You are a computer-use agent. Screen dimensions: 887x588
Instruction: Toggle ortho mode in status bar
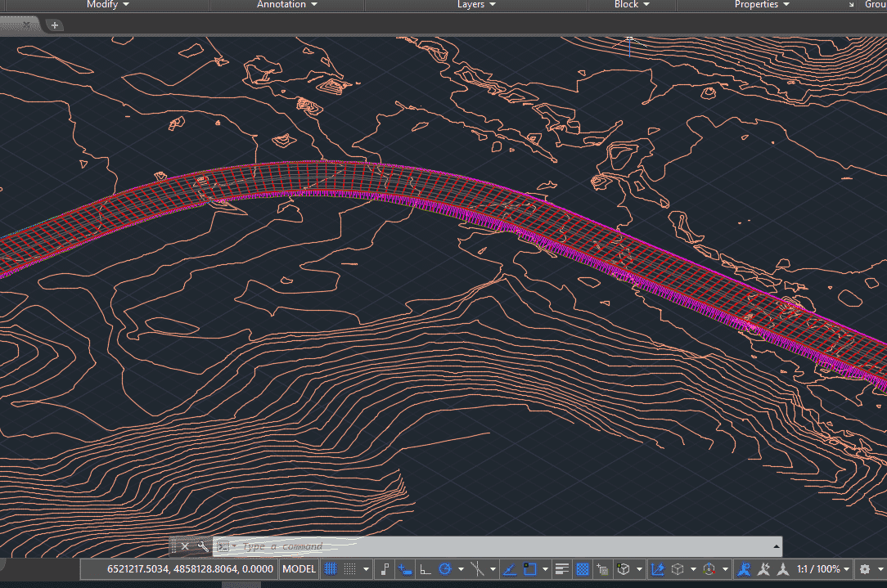pyautogui.click(x=425, y=568)
